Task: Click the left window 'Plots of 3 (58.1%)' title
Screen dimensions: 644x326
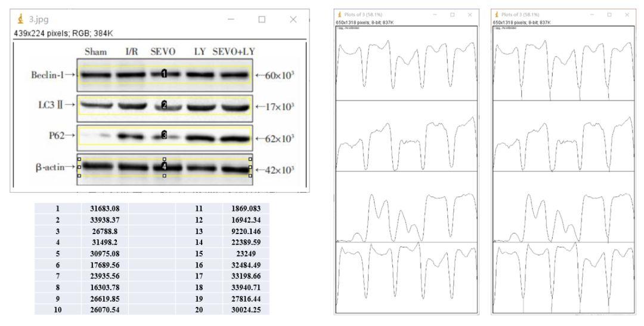Action: (363, 15)
